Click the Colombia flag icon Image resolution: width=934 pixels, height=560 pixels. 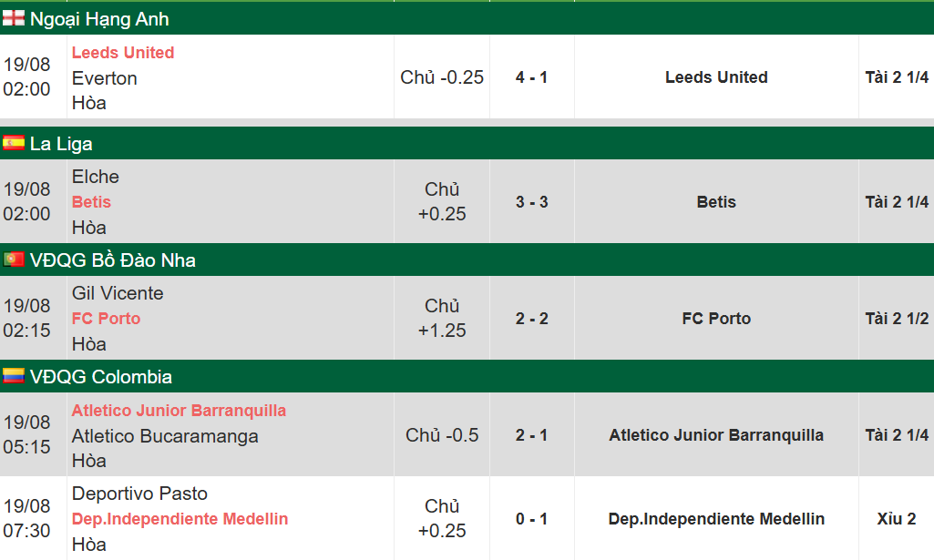13,376
